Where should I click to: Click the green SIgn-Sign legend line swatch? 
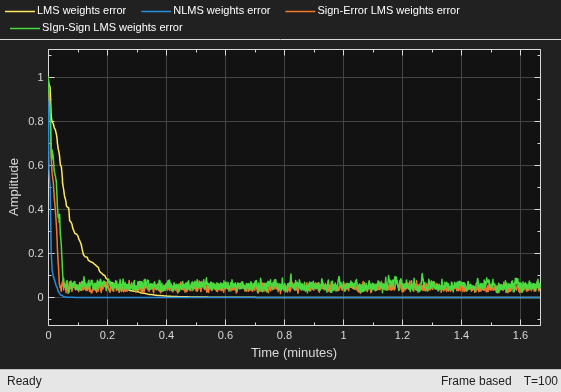pyautogui.click(x=25, y=28)
